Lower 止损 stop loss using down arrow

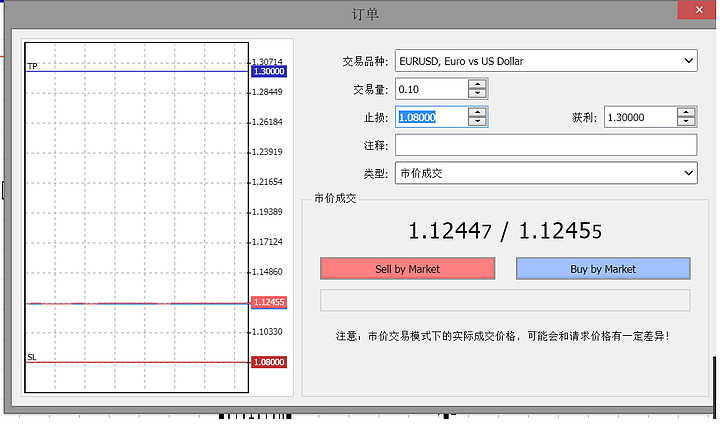(478, 122)
